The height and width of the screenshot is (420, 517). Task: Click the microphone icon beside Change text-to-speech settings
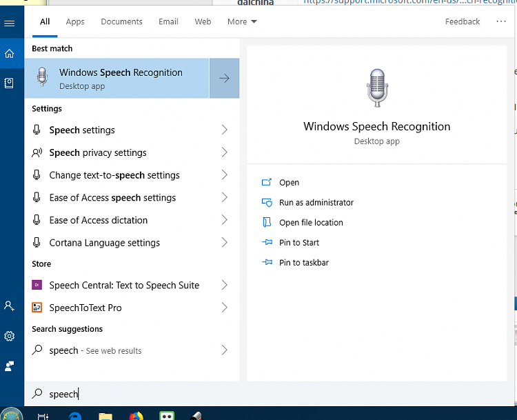tap(37, 175)
